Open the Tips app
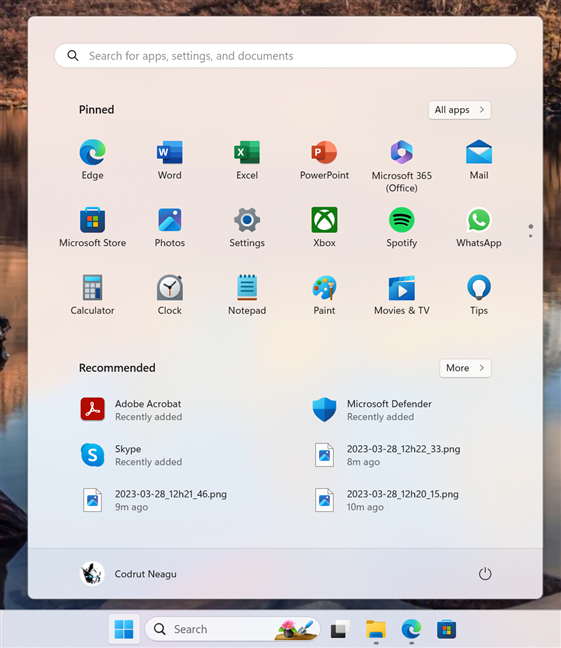Viewport: 561px width, 648px height. (479, 295)
